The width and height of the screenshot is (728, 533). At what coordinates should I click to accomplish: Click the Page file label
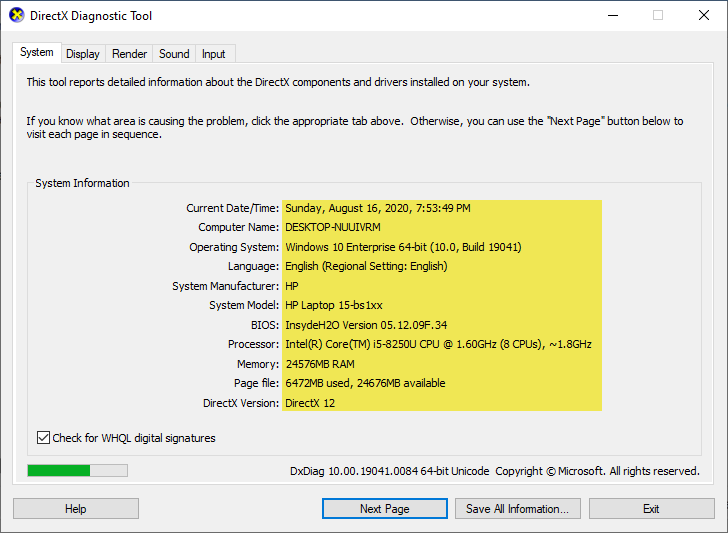pos(256,384)
